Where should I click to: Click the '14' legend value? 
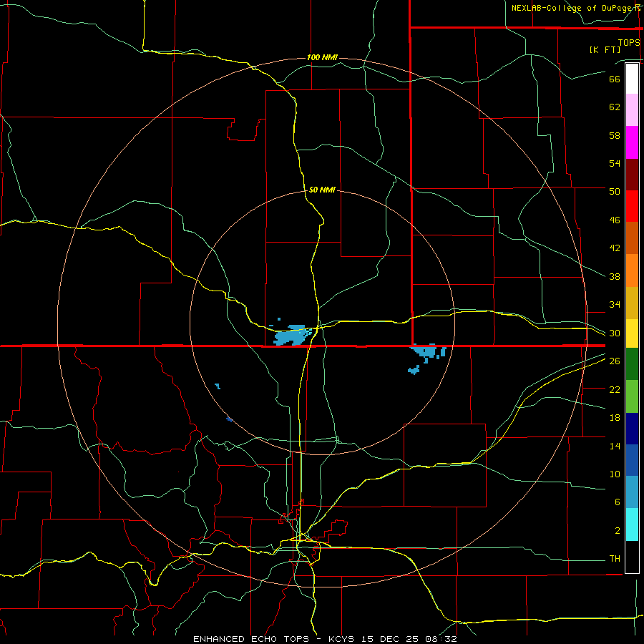[615, 446]
